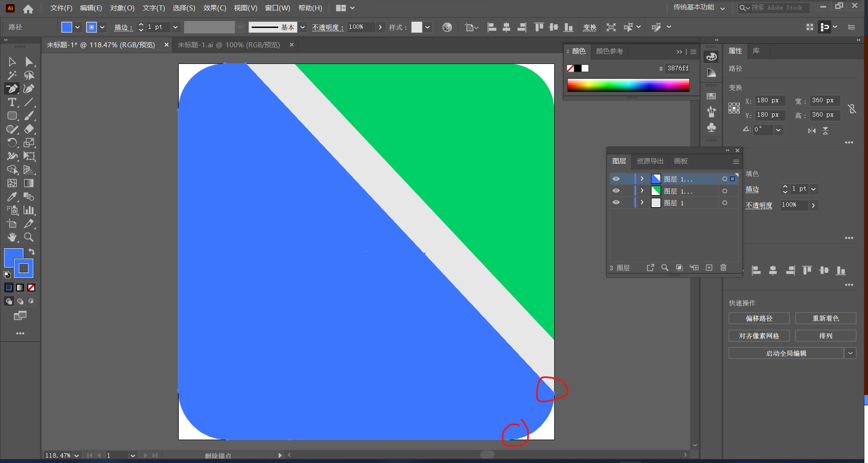Click the 变换 link in control bar
The height and width of the screenshot is (463, 868).
[x=590, y=27]
